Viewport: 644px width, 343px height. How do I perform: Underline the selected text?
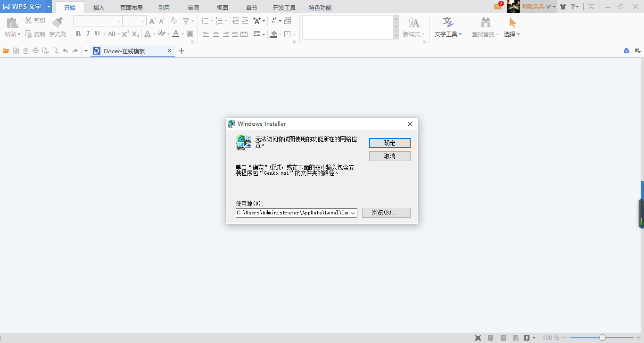[97, 33]
